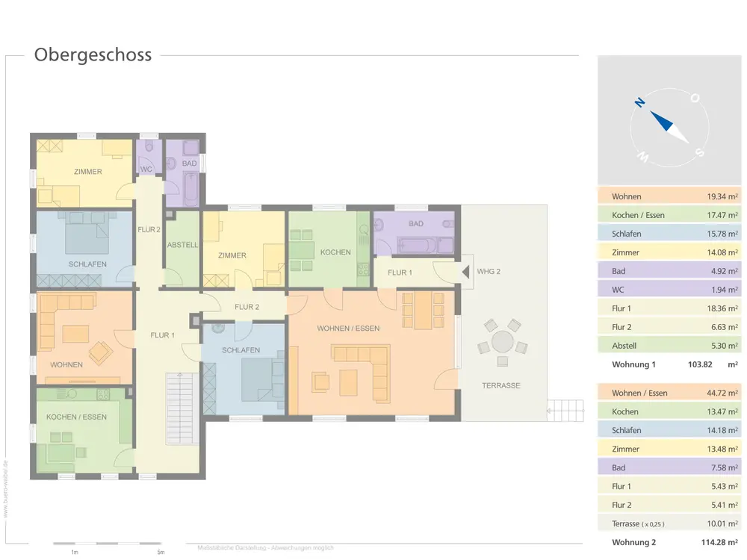
Task: Click the Obergeschoss title heading
Action: point(93,55)
